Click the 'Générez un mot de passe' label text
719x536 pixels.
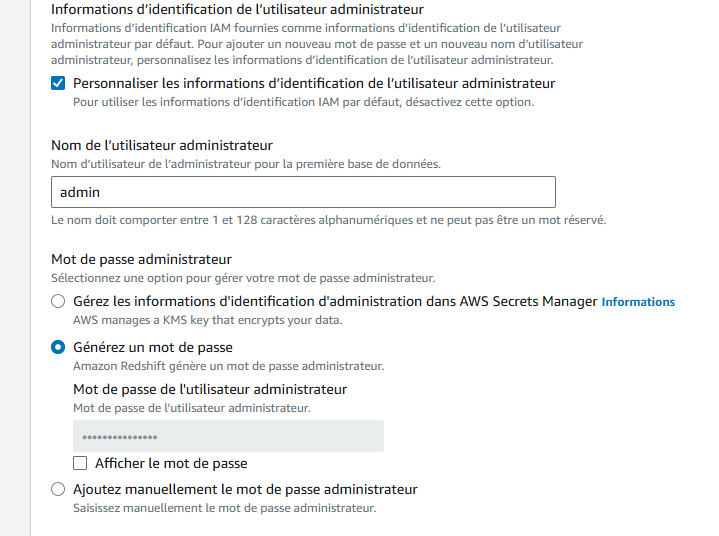click(153, 347)
